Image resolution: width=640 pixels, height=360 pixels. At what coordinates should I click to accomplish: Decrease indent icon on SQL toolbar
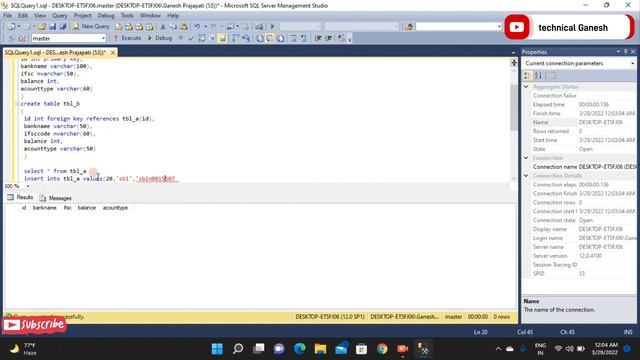(x=318, y=38)
